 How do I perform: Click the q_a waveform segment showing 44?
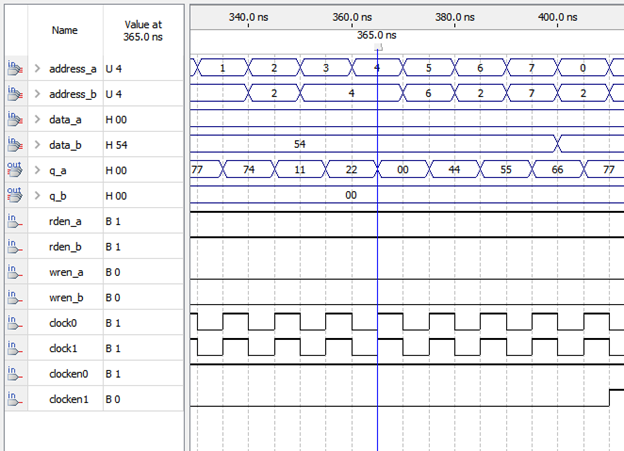(x=453, y=171)
